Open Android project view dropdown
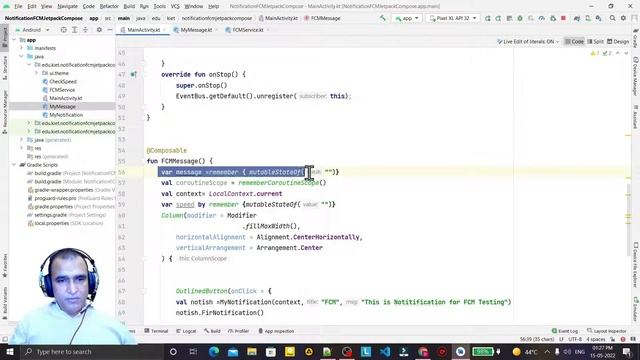The width and height of the screenshot is (640, 360). point(32,30)
